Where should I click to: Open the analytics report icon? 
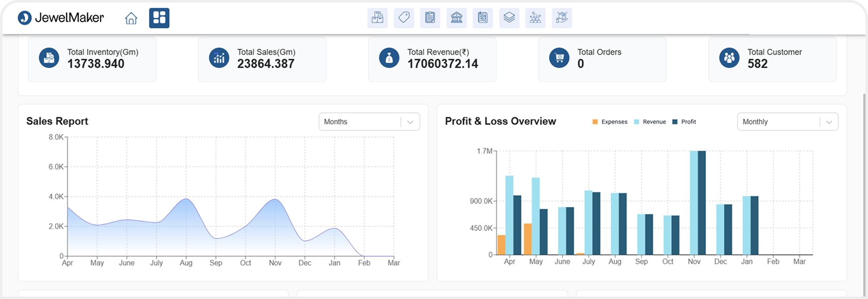[482, 18]
